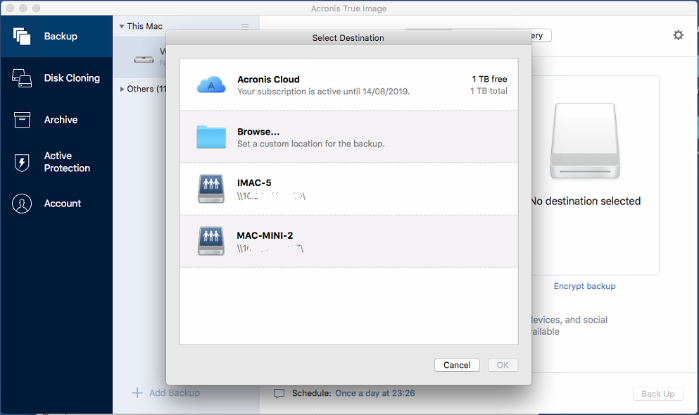Click the schedule comment icon
699x415 pixels.
279,394
